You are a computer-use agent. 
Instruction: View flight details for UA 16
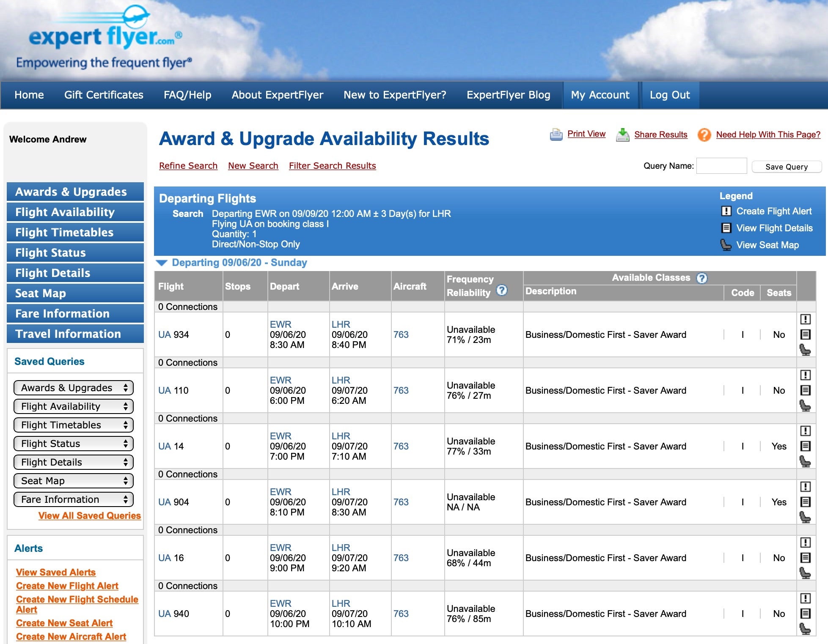tap(805, 558)
